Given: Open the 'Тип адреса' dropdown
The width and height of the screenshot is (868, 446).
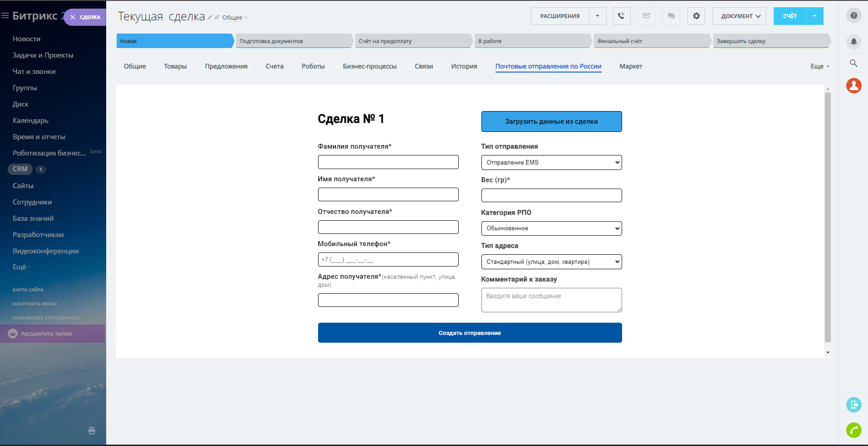Looking at the screenshot, I should coord(551,262).
